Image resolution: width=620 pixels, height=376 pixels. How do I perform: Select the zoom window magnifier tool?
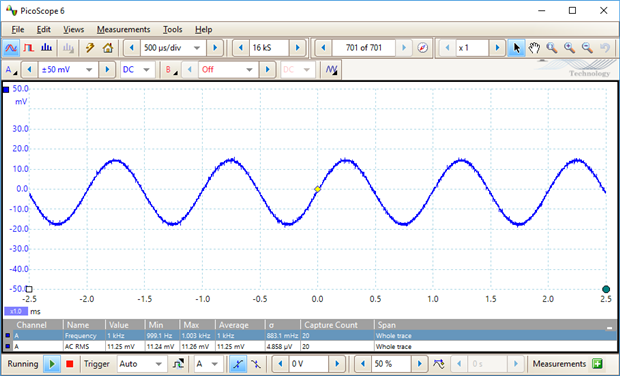552,48
